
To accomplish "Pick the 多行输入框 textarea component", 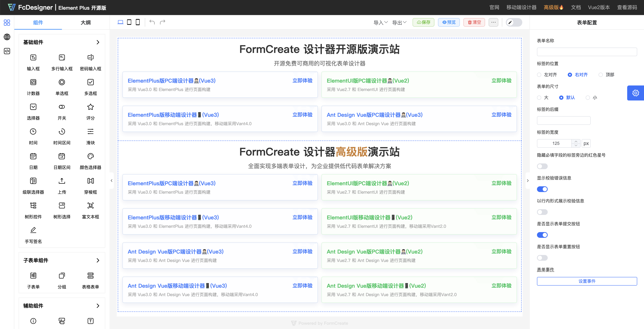I will coord(62,62).
